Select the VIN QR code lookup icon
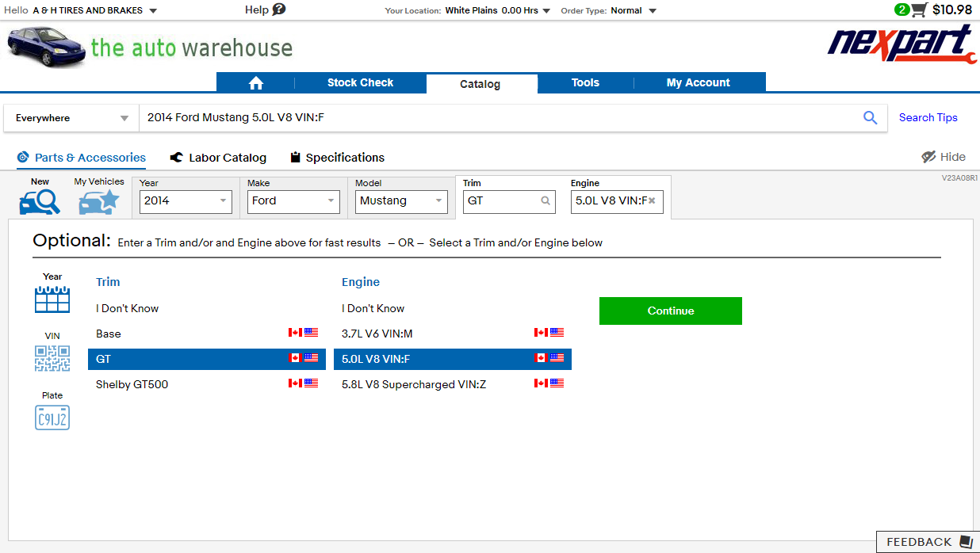The height and width of the screenshot is (553, 980). [x=52, y=358]
